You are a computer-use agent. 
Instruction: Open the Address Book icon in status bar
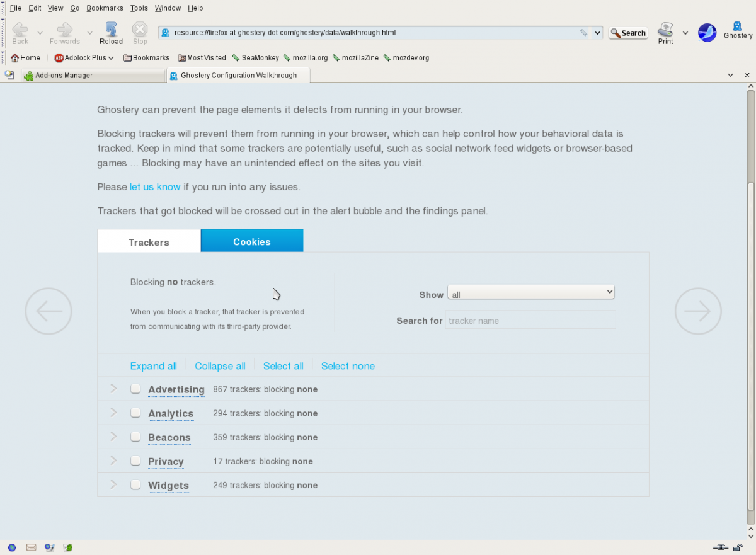(67, 547)
